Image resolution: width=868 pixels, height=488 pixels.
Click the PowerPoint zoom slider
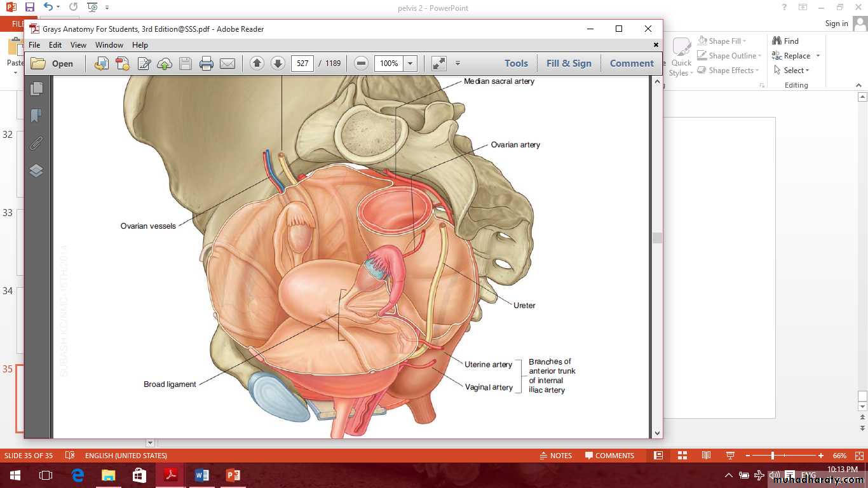[x=773, y=456]
